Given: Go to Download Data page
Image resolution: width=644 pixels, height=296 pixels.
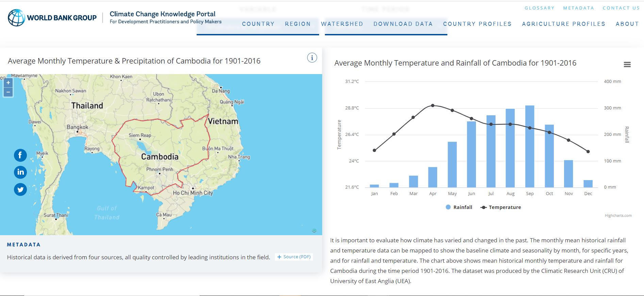Looking at the screenshot, I should (x=403, y=24).
